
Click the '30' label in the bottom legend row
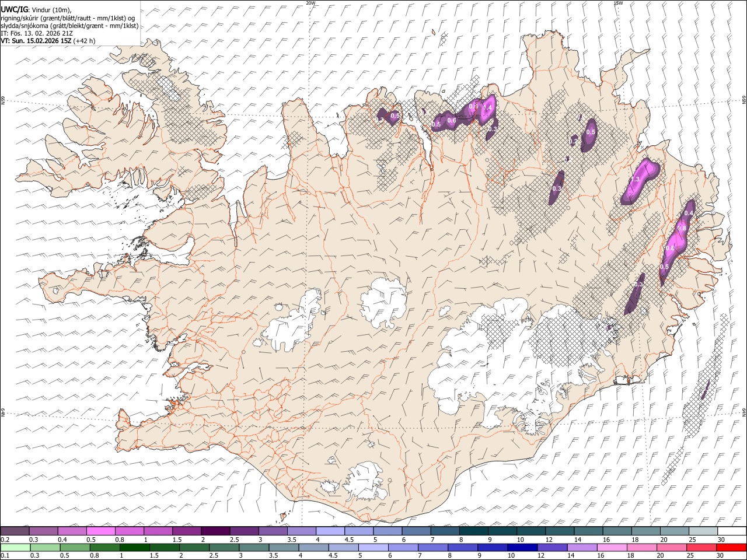[721, 556]
